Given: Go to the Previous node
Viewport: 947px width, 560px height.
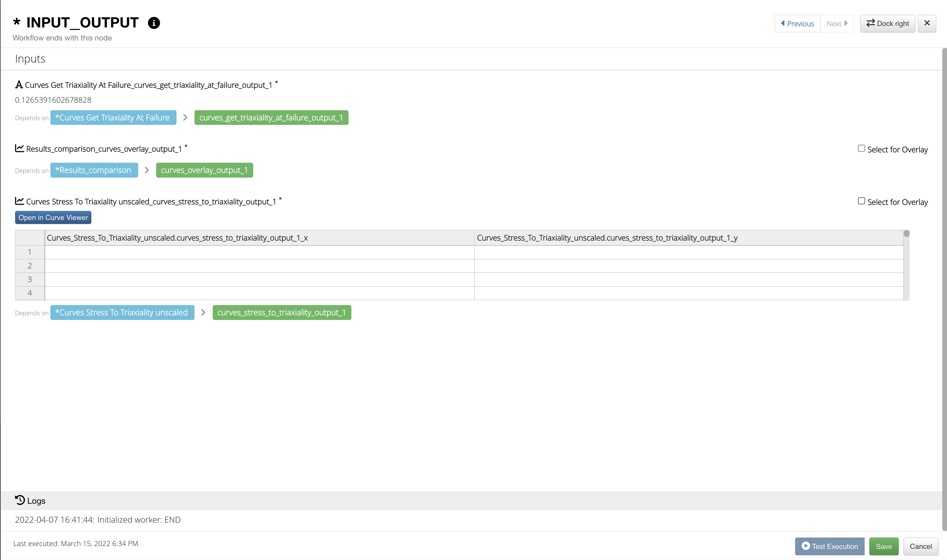Looking at the screenshot, I should [x=797, y=24].
